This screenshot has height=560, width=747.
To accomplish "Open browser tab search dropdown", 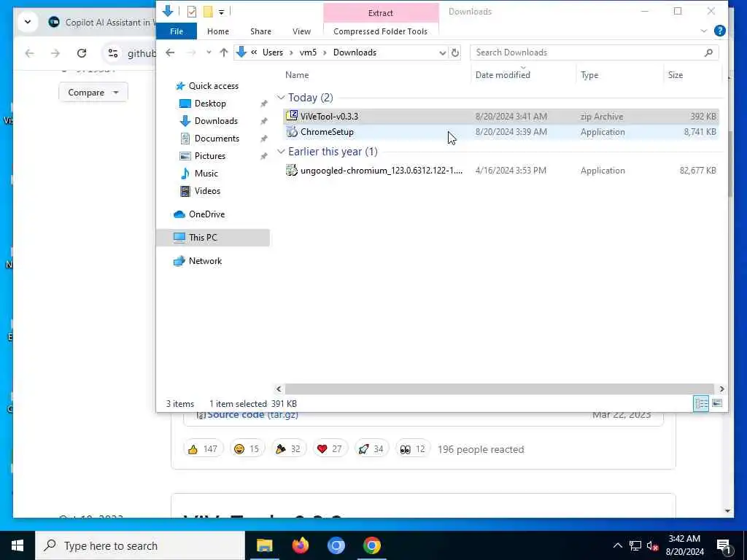I will (x=28, y=22).
